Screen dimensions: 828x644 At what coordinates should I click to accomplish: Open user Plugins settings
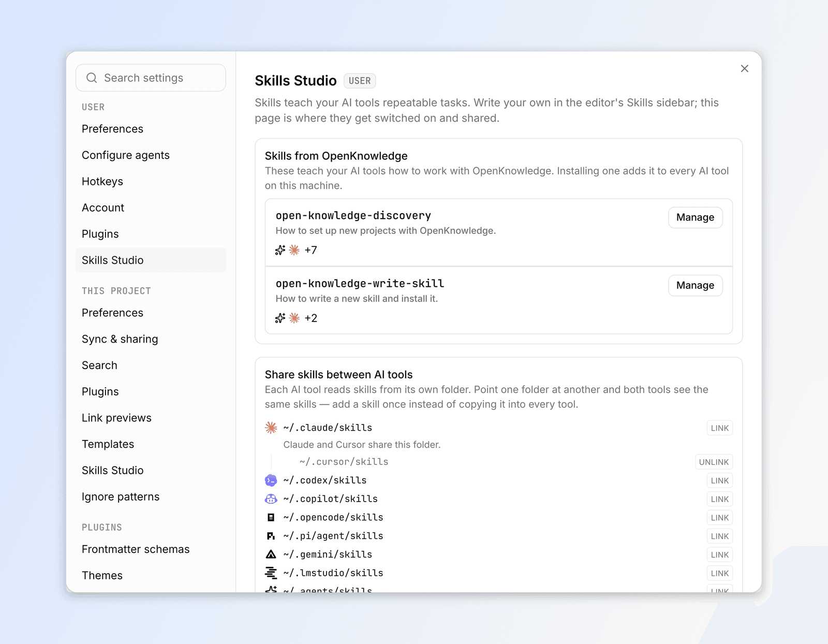(151, 234)
